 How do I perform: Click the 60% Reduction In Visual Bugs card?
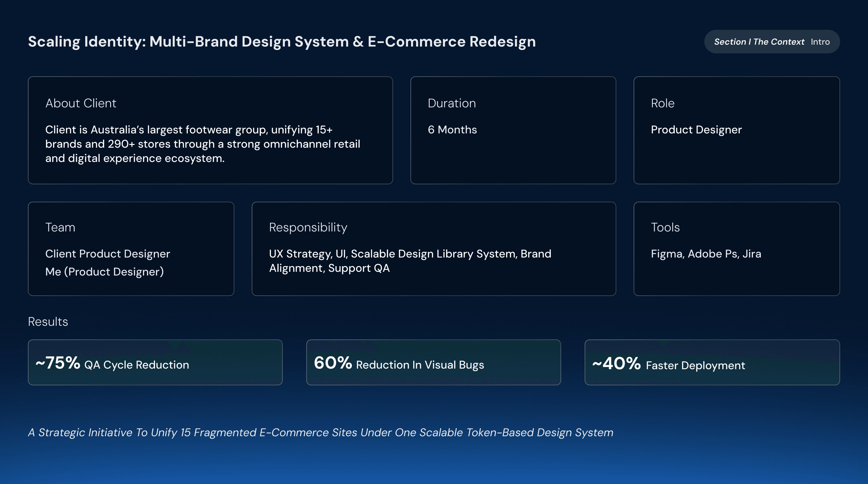click(433, 362)
